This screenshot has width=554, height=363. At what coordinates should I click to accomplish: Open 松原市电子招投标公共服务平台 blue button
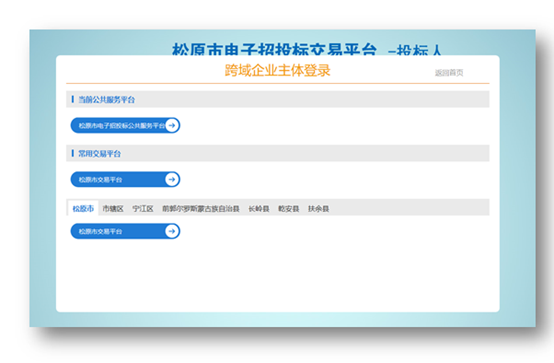[125, 125]
